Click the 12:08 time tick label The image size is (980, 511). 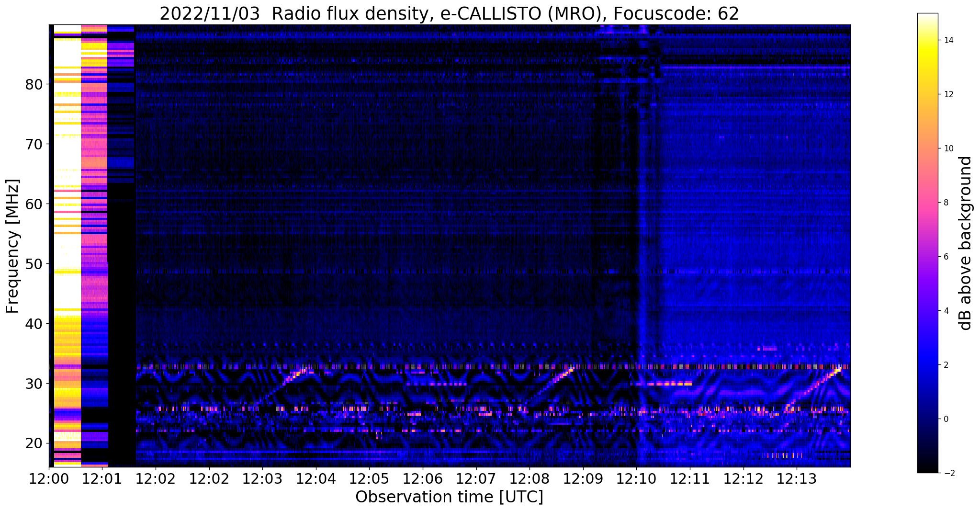(529, 478)
